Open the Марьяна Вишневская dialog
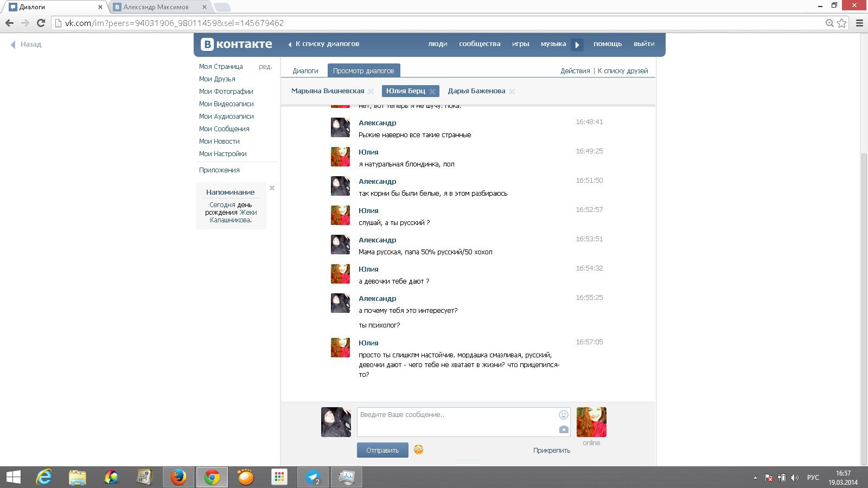 pyautogui.click(x=328, y=91)
